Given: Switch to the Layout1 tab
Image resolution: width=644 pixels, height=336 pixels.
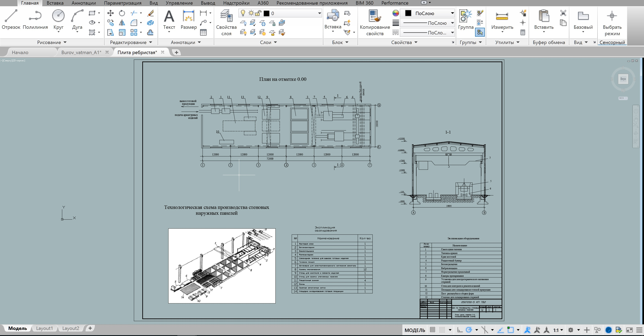Looking at the screenshot, I should pyautogui.click(x=44, y=328).
